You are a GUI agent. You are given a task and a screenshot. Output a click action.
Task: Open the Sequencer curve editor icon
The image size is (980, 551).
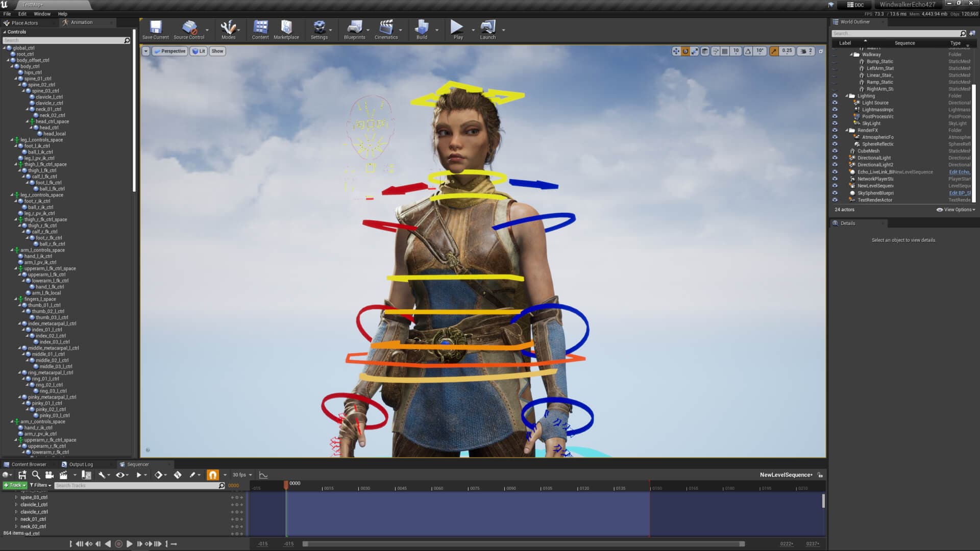(x=263, y=474)
